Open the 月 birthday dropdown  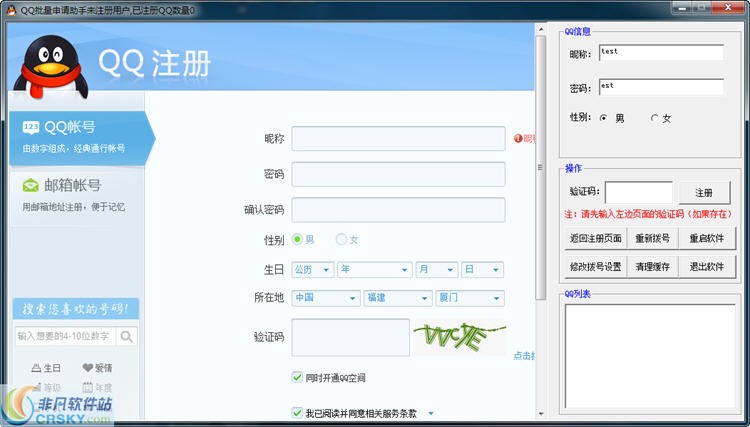[437, 270]
